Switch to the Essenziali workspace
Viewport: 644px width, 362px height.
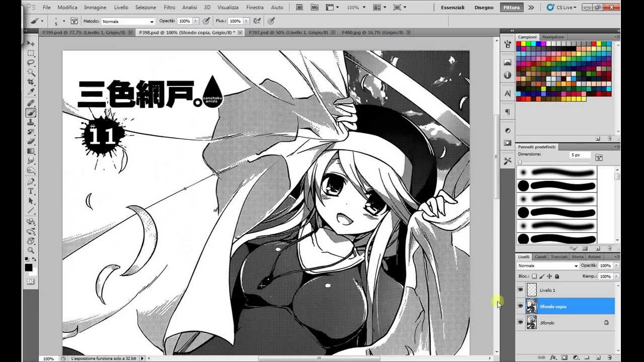[x=453, y=8]
